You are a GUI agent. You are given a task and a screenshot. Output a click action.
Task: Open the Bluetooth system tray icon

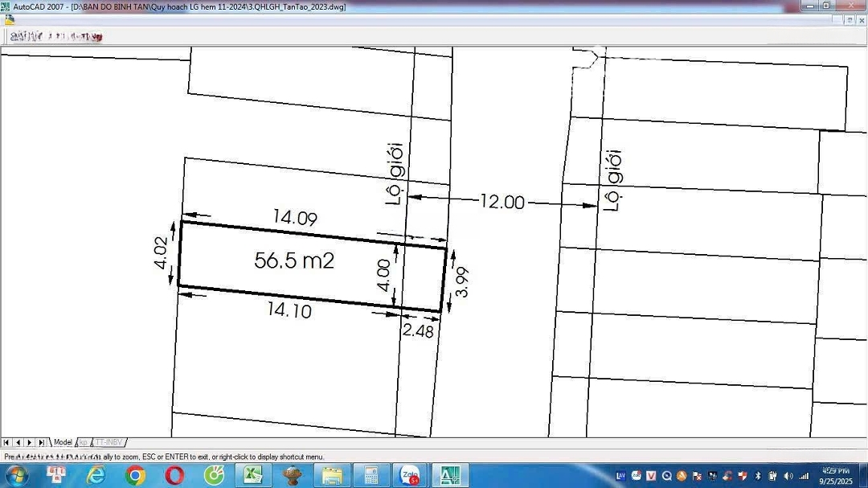(756, 476)
